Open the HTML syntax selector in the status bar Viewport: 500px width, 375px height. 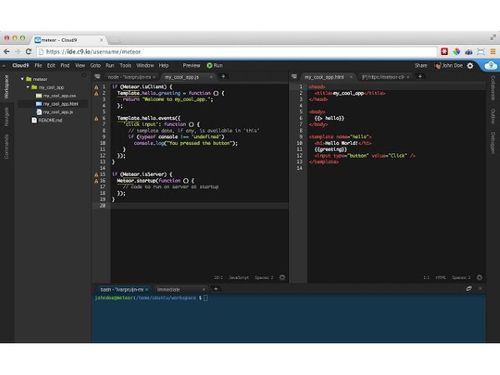440,277
